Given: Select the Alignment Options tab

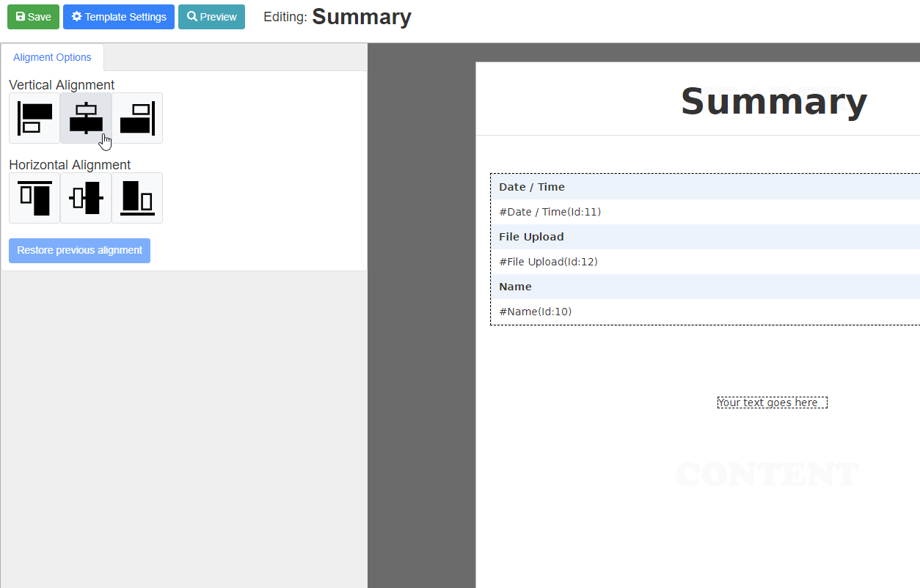Looking at the screenshot, I should click(x=52, y=57).
